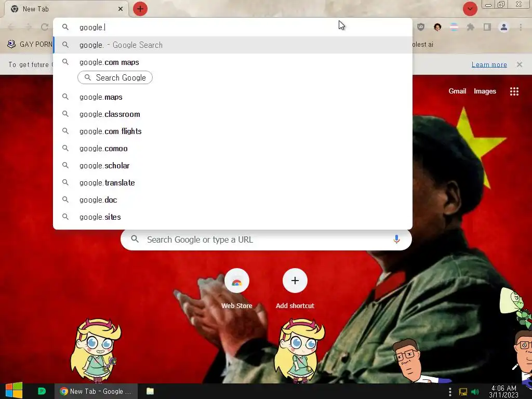Open the tab search dropdown arrow
Viewport: 532px width, 399px height.
coord(470,9)
